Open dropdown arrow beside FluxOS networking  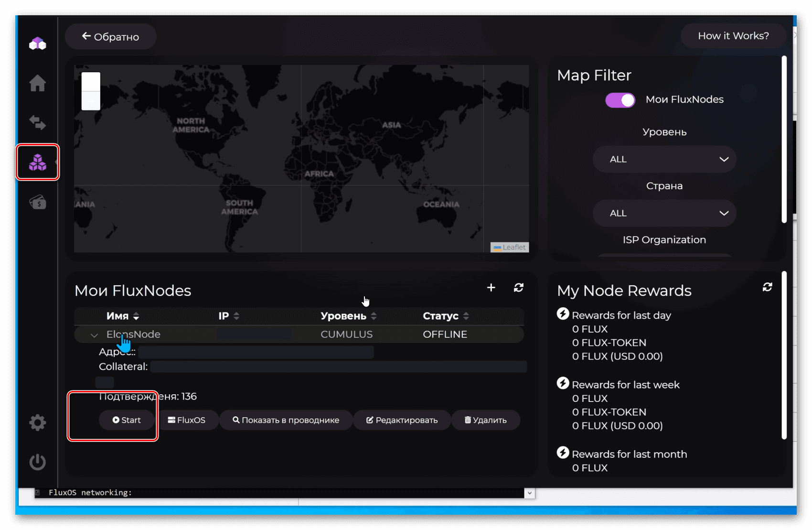529,493
